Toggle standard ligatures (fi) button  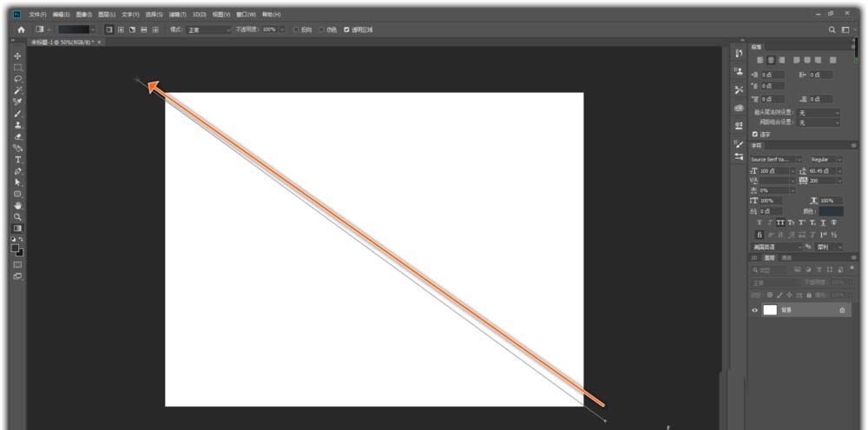[759, 235]
